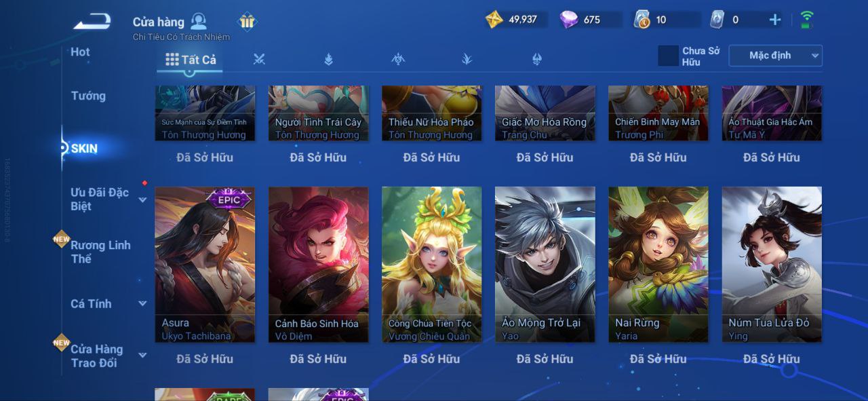This screenshot has height=401, width=868.
Task: Open the Mặc định sort dropdown
Action: [776, 56]
